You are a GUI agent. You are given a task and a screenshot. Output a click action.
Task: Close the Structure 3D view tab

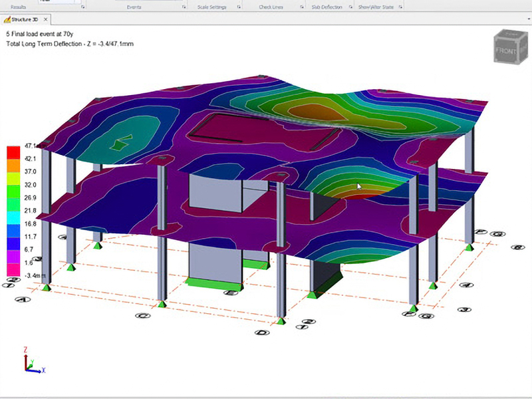(x=45, y=19)
